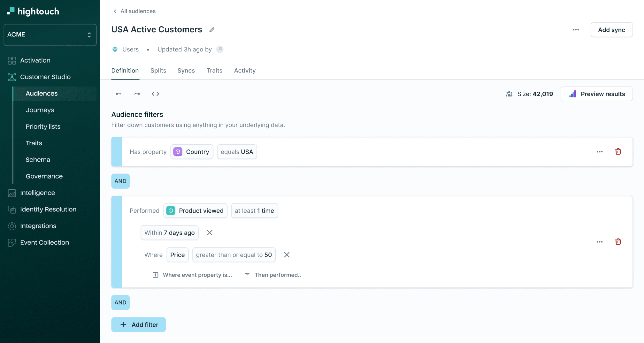Open the overflow menu on the Country filter row
The width and height of the screenshot is (644, 343).
pos(600,152)
